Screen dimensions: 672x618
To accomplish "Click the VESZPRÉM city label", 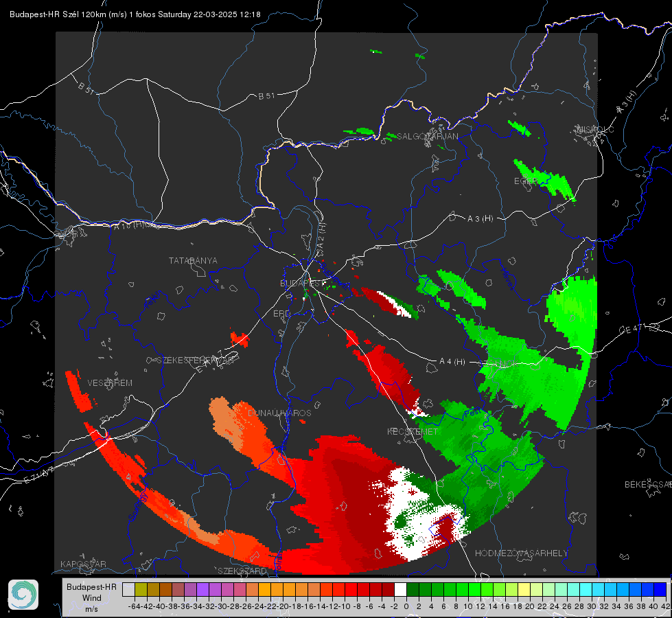I will tap(110, 382).
